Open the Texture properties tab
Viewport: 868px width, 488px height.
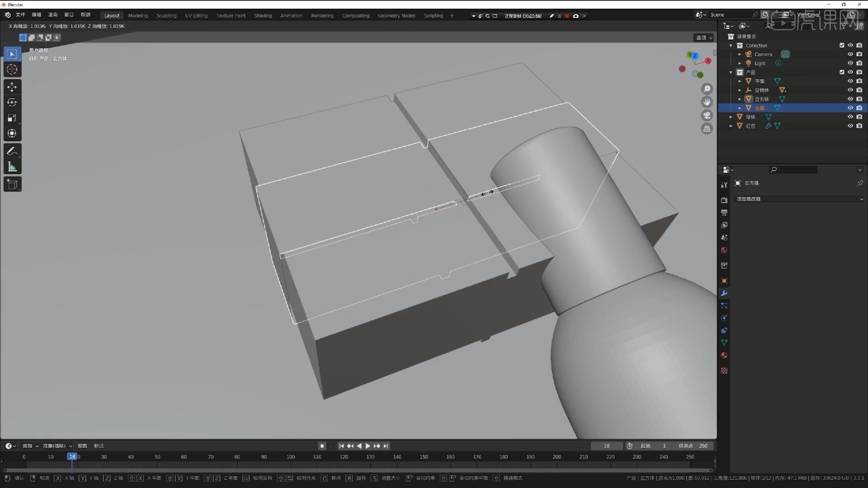724,371
